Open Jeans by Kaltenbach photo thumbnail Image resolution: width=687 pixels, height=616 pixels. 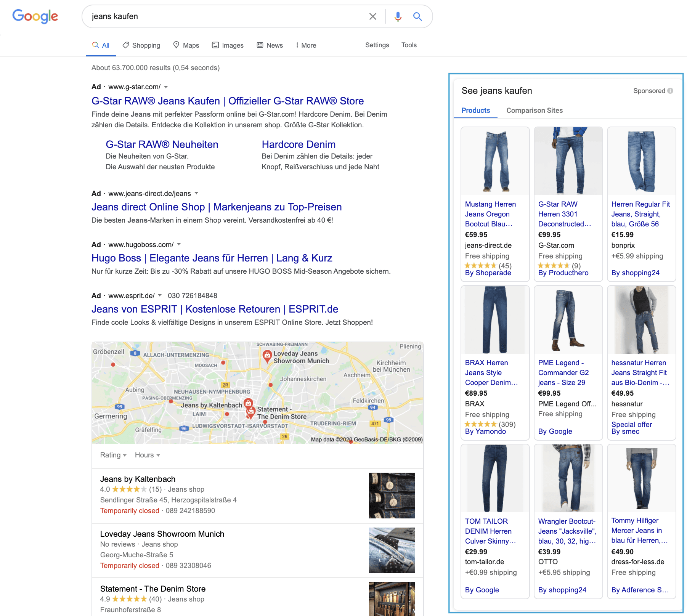[392, 496]
